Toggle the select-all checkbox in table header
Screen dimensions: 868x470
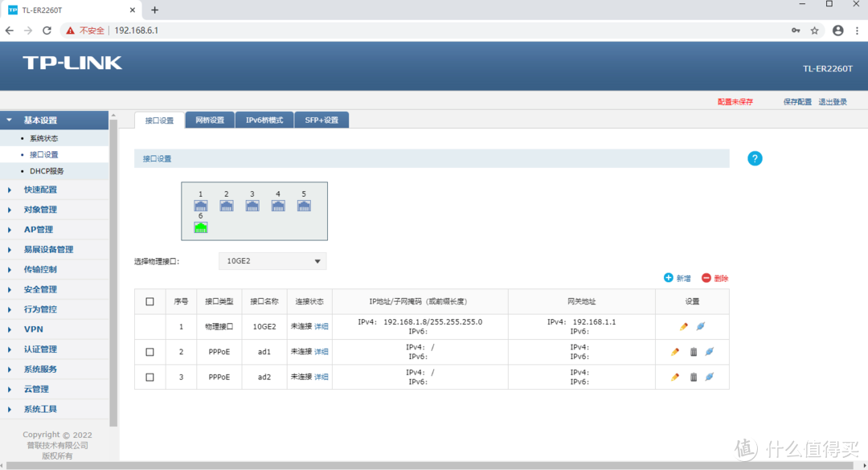(149, 302)
